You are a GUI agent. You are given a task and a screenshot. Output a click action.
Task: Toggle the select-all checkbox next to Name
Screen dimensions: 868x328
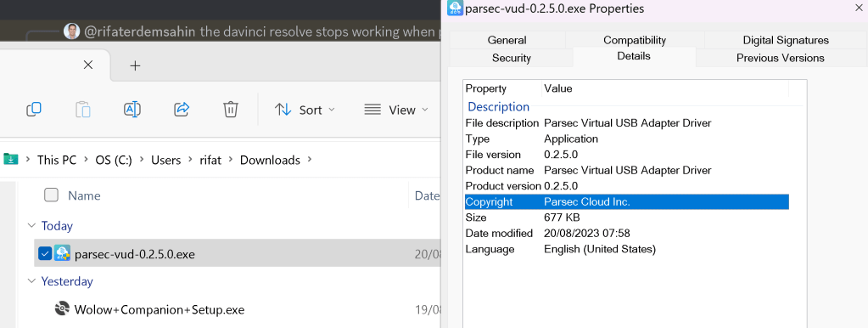pyautogui.click(x=51, y=195)
